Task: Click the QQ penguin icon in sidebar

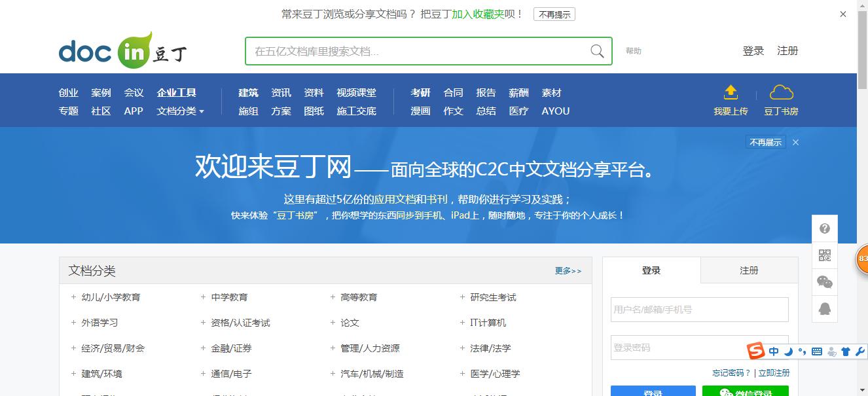Action: click(x=824, y=309)
